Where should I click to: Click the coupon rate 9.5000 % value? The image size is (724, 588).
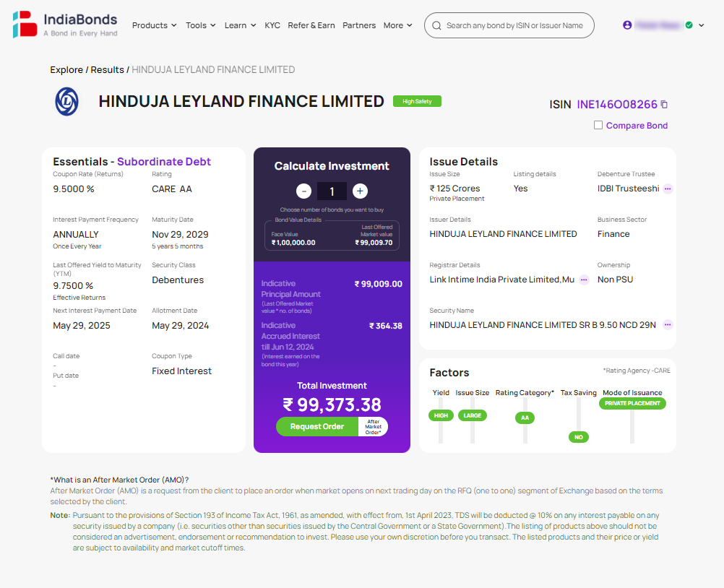click(x=74, y=189)
